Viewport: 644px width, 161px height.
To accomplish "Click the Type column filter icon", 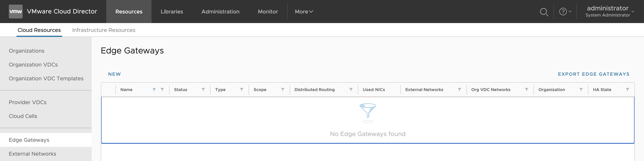I will tap(241, 90).
